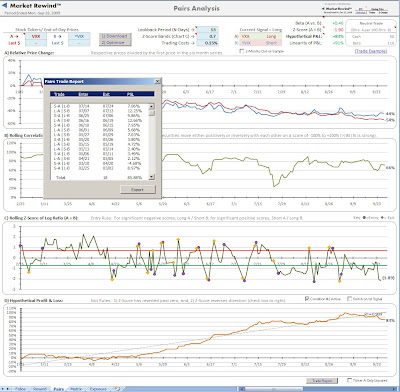Screen dimensions: 400x392
Task: Close the Pairs Trade Report dialog
Action: [x=157, y=81]
